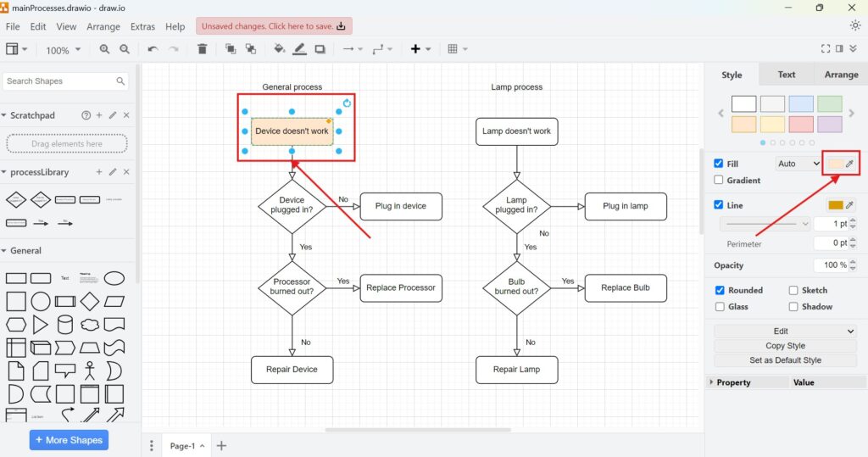Viewport: 868px width, 457px height.
Task: Enable the Sketch checkbox
Action: (x=793, y=290)
